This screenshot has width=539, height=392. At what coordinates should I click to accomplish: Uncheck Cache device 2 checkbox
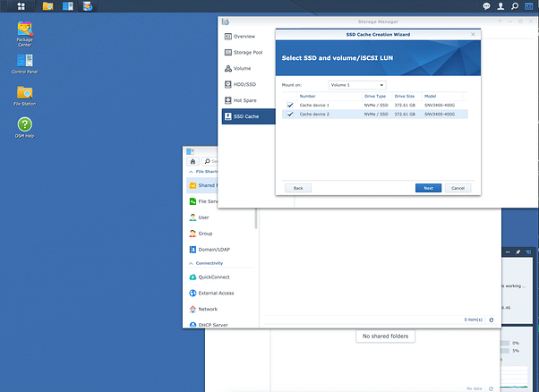coord(290,115)
